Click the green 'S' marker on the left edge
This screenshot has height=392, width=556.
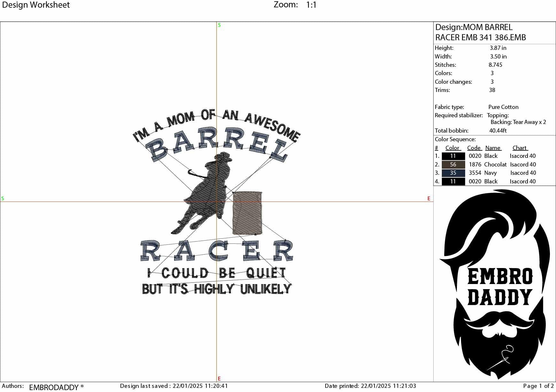coord(3,198)
